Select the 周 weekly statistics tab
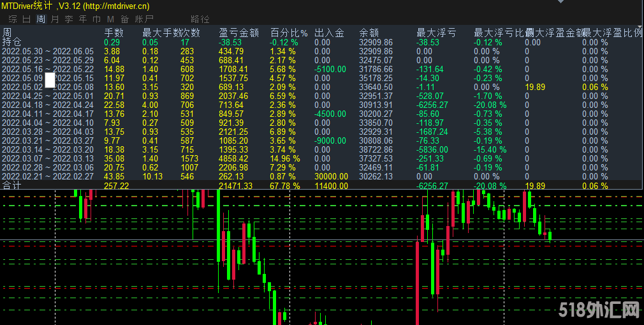 [x=41, y=19]
